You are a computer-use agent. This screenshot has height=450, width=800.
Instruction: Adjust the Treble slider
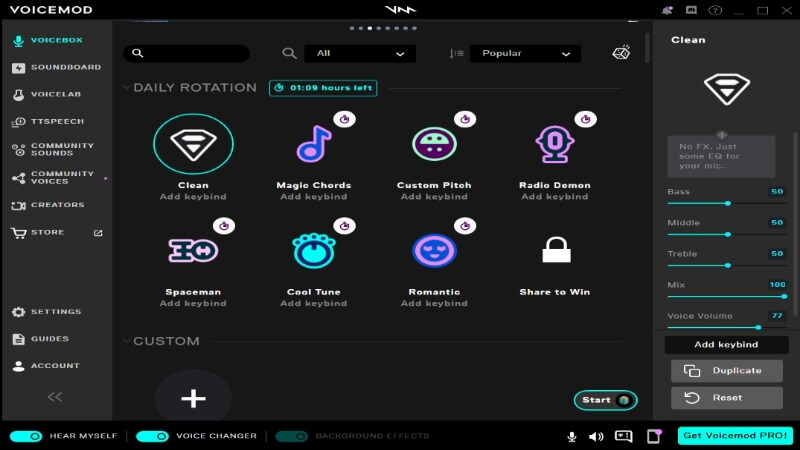727,265
